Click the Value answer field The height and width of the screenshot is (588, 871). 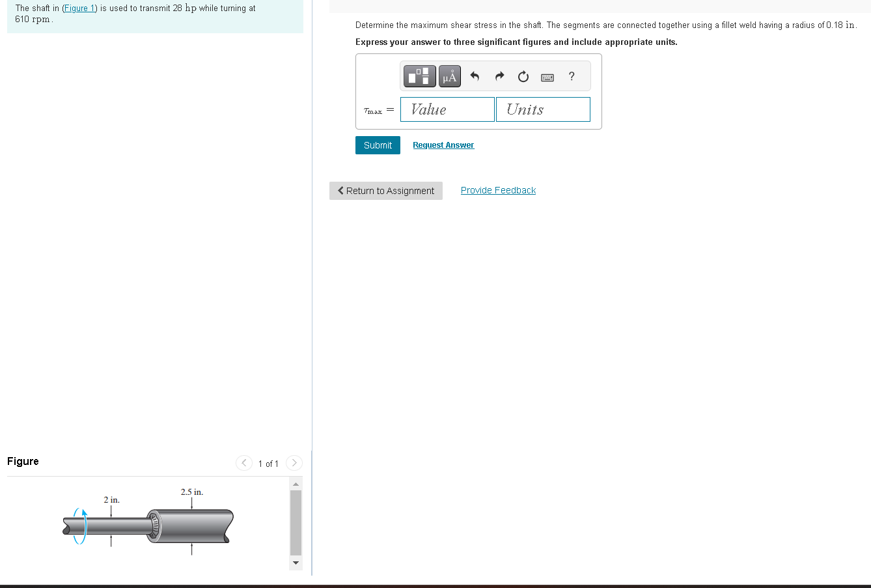(x=447, y=109)
